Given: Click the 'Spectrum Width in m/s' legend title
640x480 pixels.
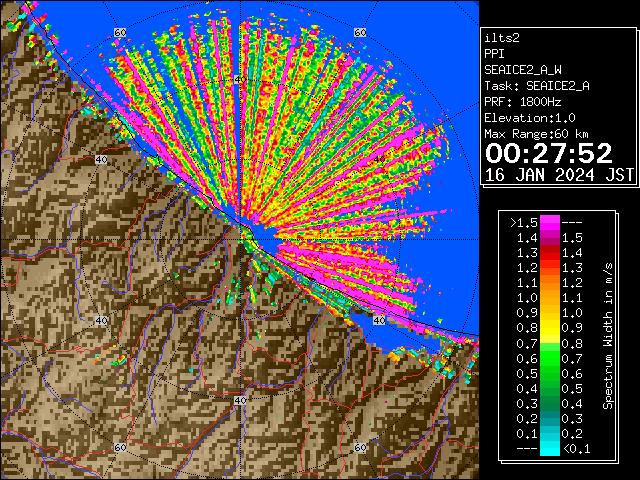Looking at the screenshot, I should coord(607,336).
